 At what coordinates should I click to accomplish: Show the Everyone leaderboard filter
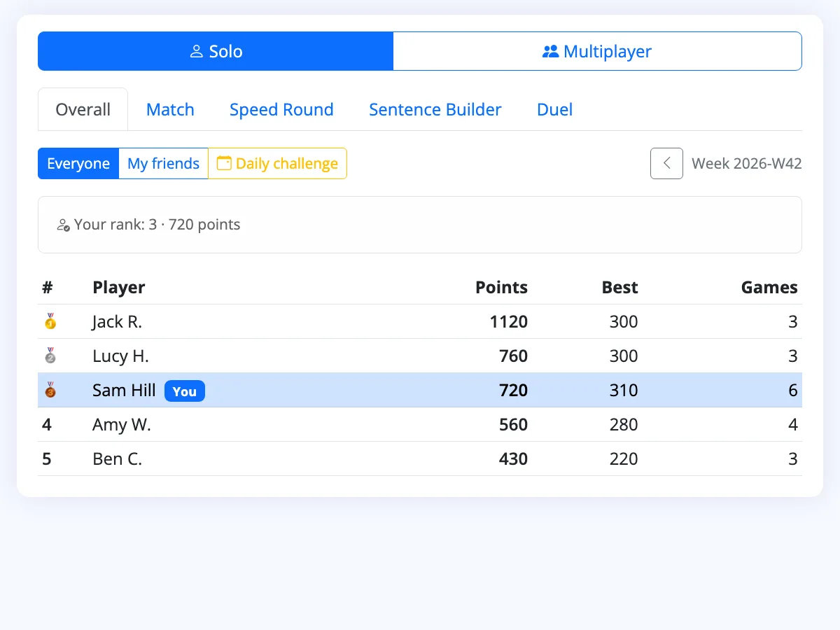78,164
